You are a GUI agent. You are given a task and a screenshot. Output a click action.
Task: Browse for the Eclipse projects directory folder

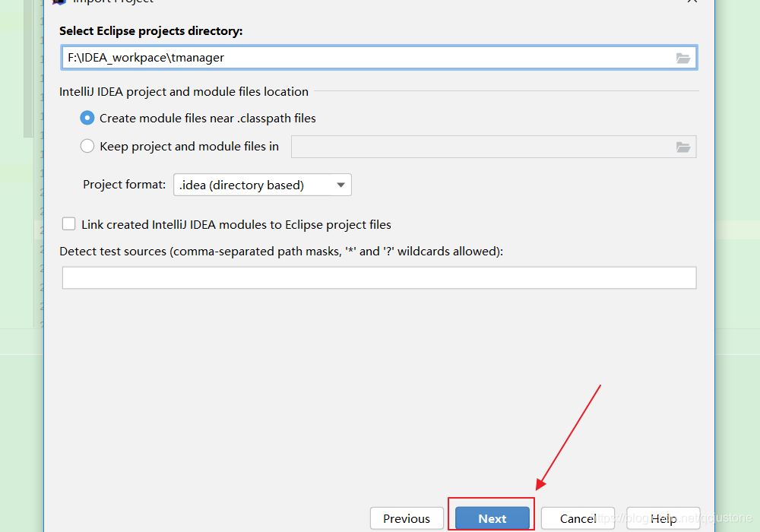click(x=683, y=58)
